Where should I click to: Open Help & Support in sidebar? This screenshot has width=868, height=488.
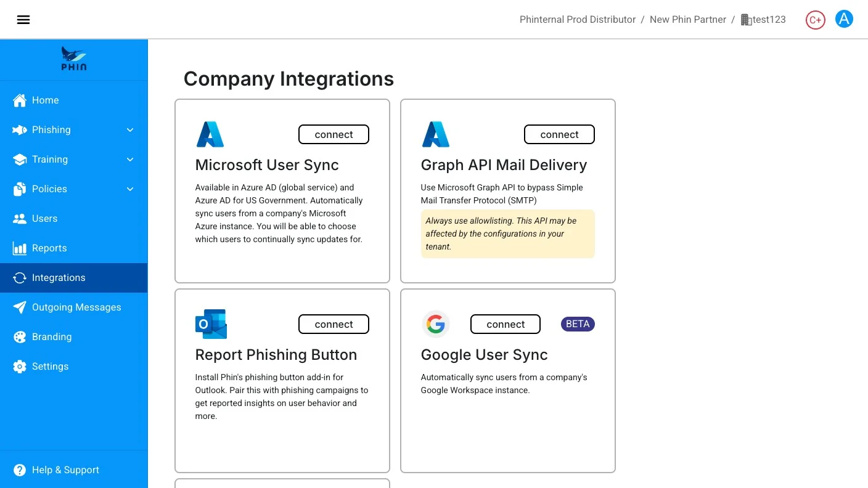[74, 470]
